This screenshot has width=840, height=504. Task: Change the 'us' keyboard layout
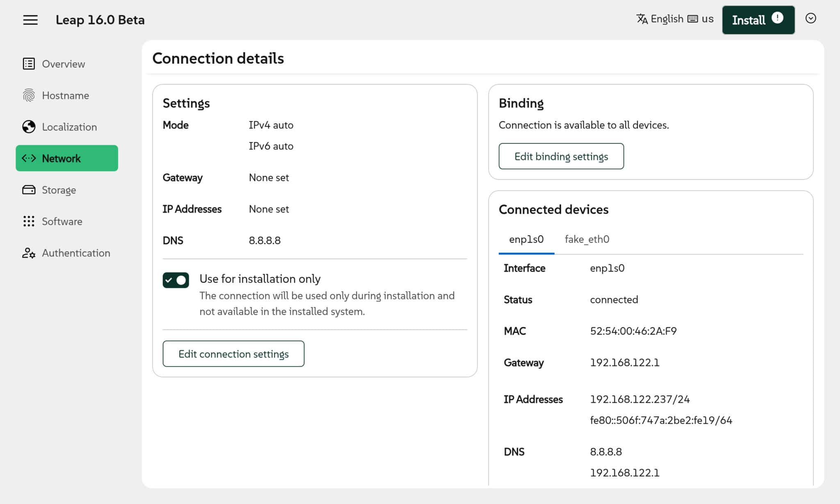(x=708, y=18)
